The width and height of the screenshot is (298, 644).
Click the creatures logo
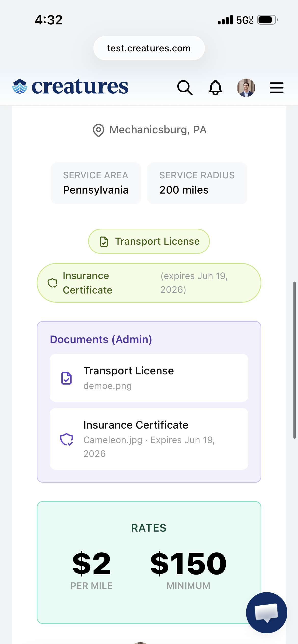click(x=70, y=86)
